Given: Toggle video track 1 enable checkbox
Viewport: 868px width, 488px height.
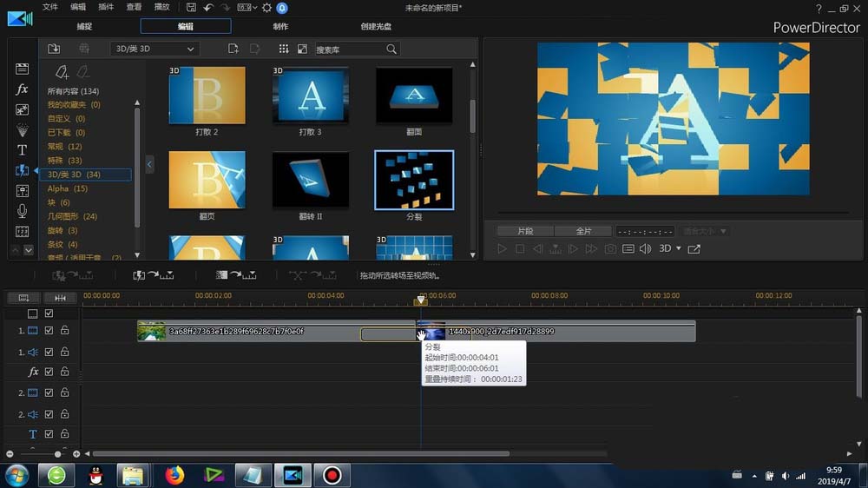Looking at the screenshot, I should [x=49, y=330].
